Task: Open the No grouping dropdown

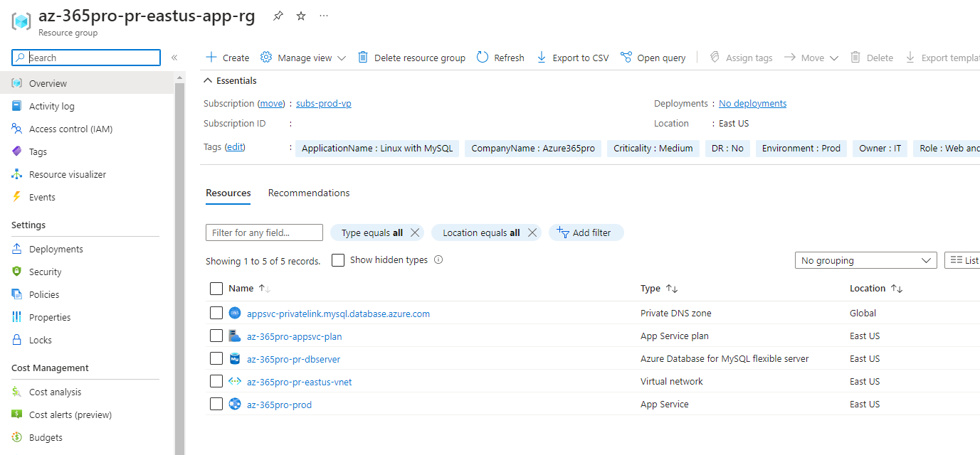Action: [865, 261]
